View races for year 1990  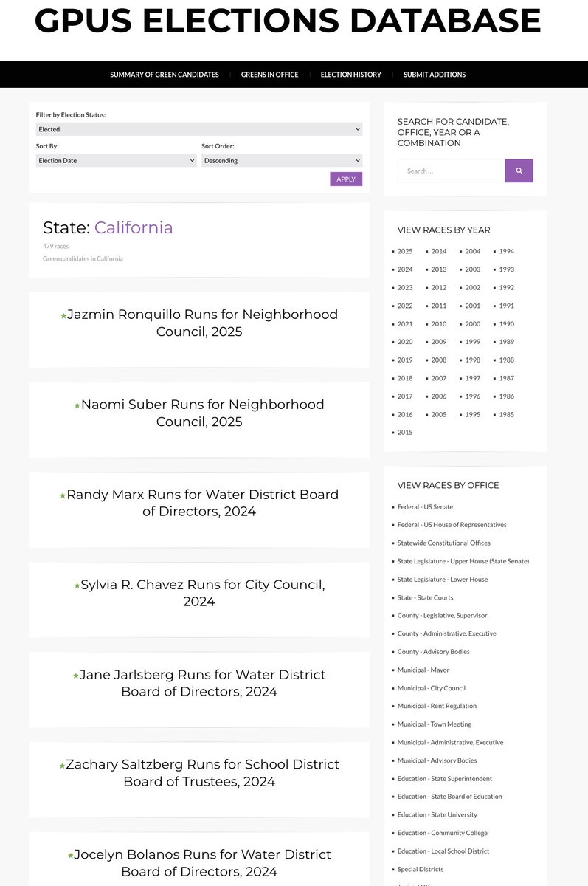(x=506, y=323)
